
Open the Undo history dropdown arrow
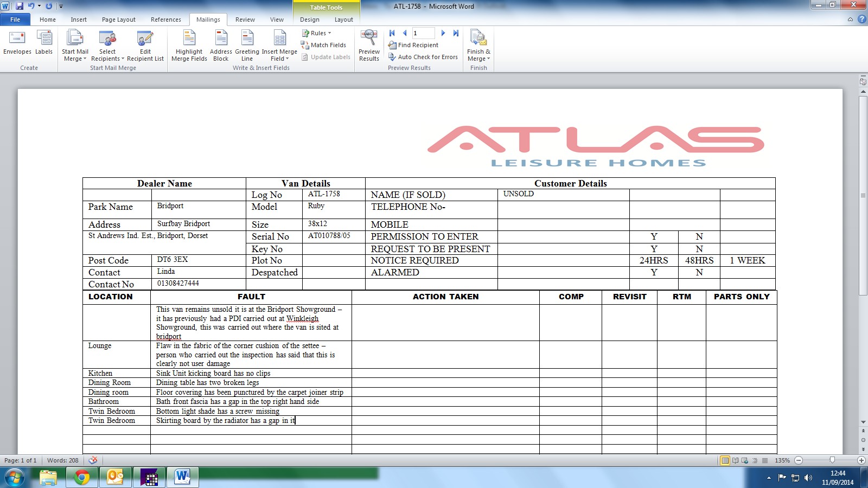coord(39,6)
